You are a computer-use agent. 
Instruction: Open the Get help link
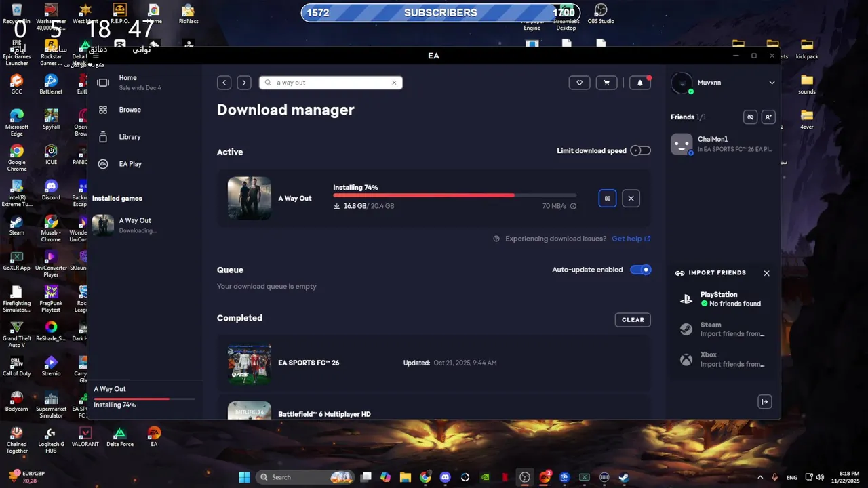631,239
